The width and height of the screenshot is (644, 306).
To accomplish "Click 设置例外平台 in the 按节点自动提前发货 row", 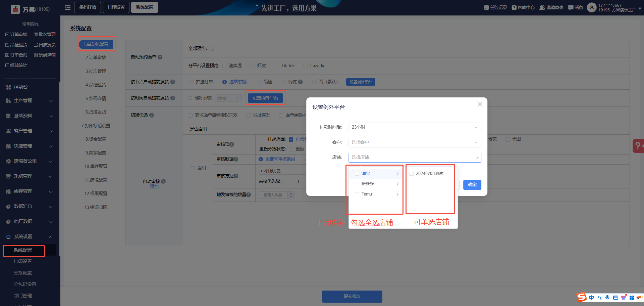I will 361,82.
